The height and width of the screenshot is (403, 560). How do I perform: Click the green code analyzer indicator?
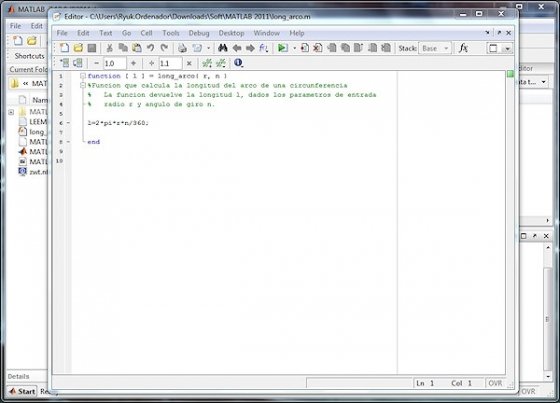pos(510,74)
